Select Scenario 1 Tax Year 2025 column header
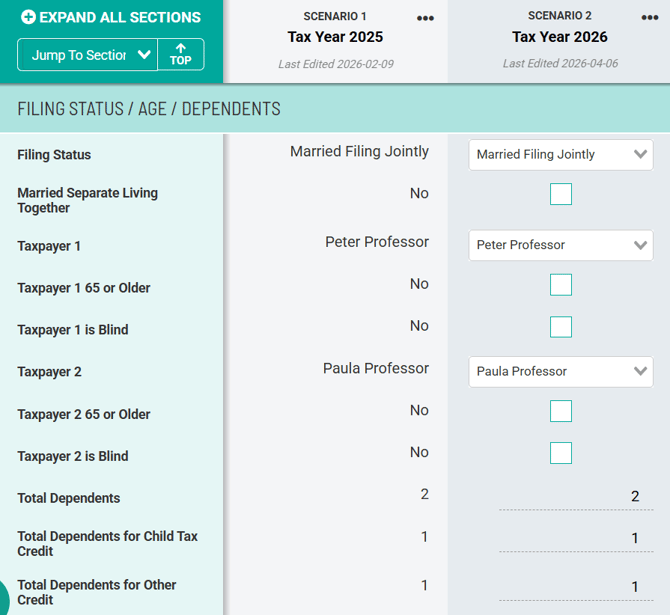The image size is (670, 615). coord(335,37)
